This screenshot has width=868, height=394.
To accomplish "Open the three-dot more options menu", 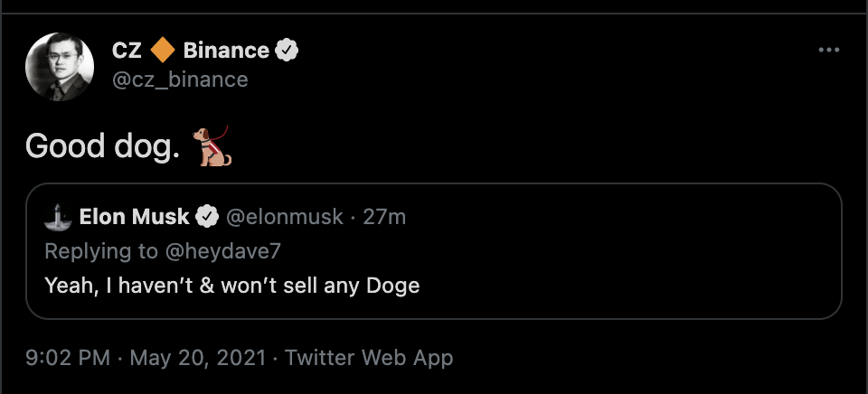I will click(828, 51).
